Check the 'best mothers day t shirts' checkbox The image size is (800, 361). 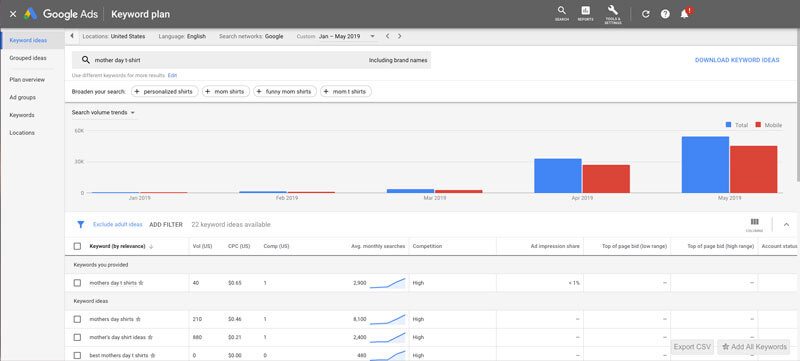pyautogui.click(x=77, y=355)
